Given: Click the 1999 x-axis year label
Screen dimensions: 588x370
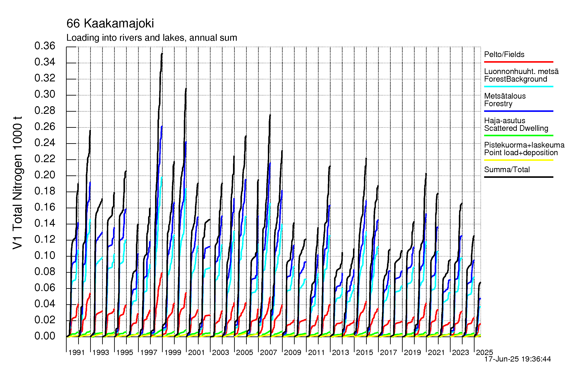Looking at the screenshot, I should pos(173,352).
